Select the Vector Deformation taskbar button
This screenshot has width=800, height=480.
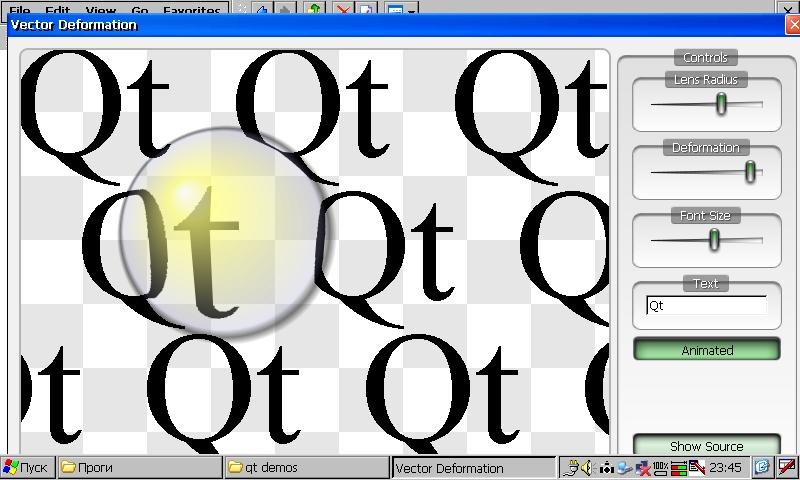click(473, 468)
